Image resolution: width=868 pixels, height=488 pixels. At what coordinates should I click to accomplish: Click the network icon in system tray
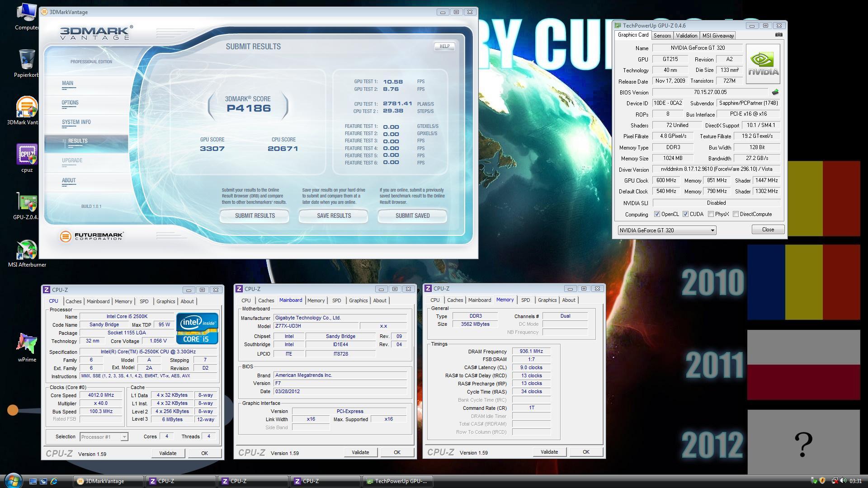coord(835,481)
